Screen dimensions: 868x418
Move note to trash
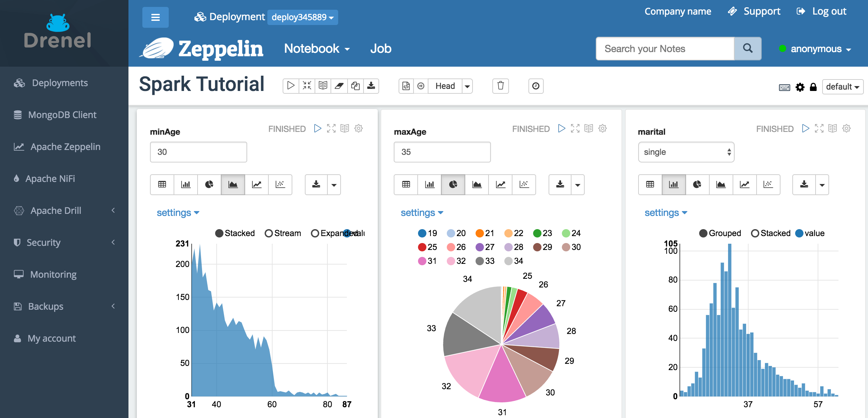[x=501, y=86]
